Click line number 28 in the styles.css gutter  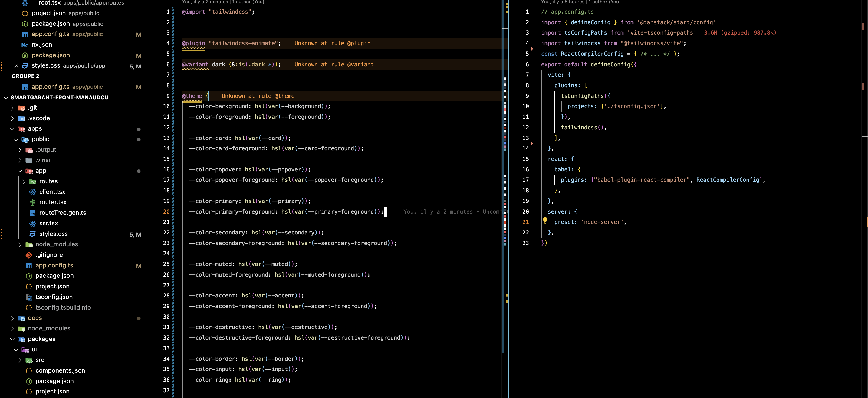(166, 296)
